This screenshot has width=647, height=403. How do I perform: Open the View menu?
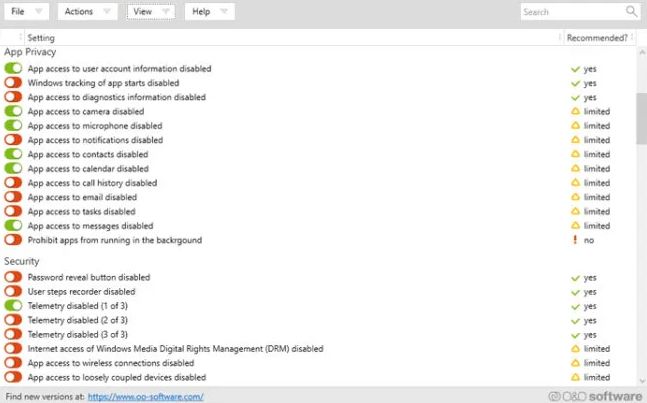pyautogui.click(x=151, y=12)
